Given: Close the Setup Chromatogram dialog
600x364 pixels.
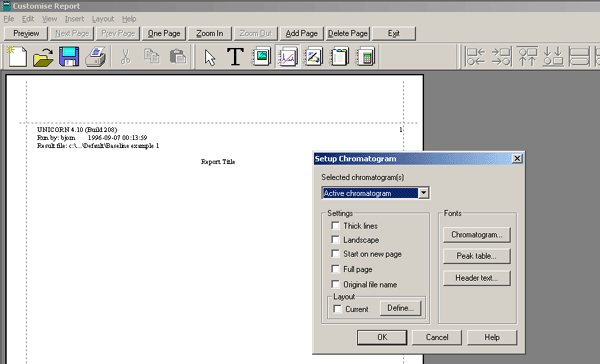Looking at the screenshot, I should pos(517,158).
